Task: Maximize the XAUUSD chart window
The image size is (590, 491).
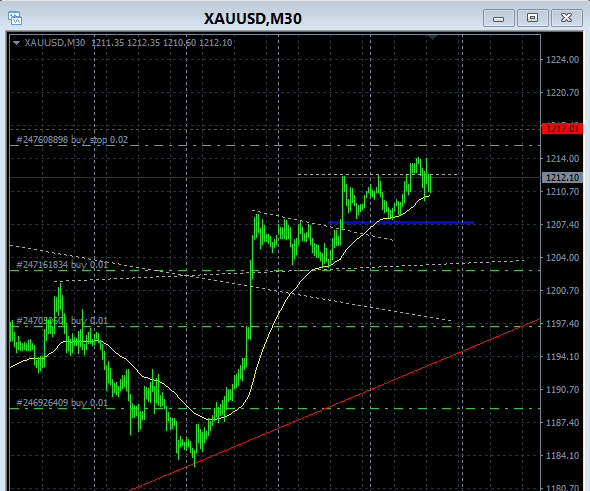Action: 532,18
